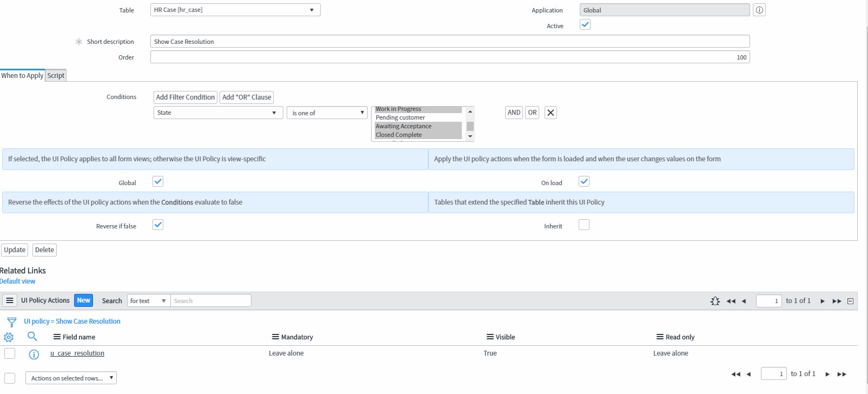868x394 pixels.
Task: Go to next page in bottom pagination
Action: [x=827, y=374]
